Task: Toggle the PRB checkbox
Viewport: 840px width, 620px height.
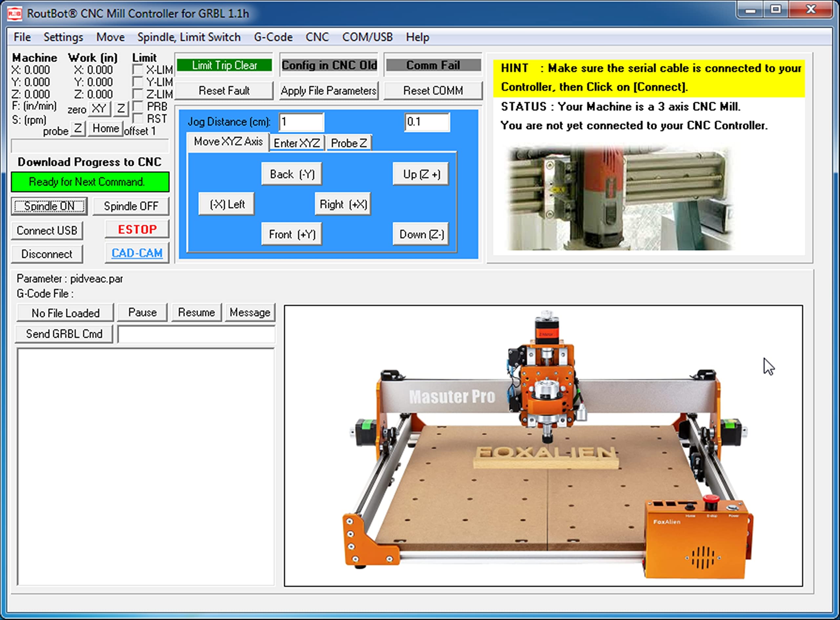Action: (137, 106)
